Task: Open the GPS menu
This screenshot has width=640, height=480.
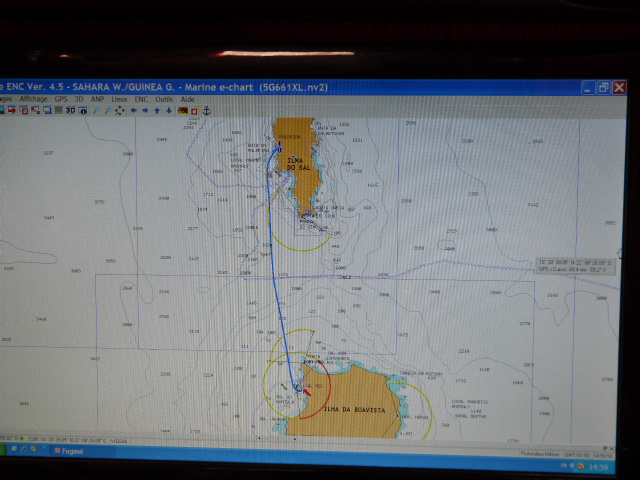Action: click(x=61, y=99)
